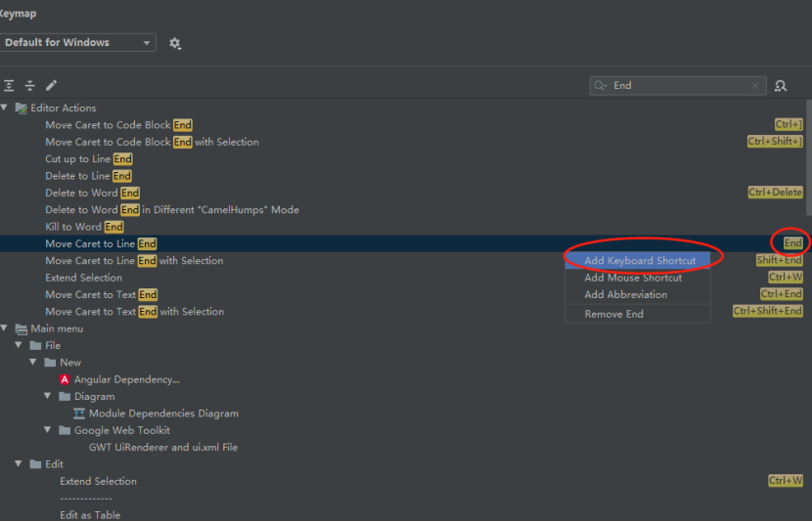Click the Diagram folder icon
The width and height of the screenshot is (812, 522).
65,397
